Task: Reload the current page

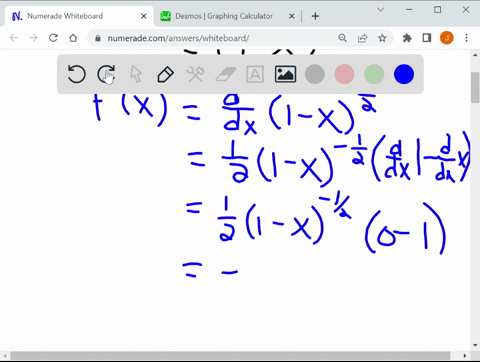Action: click(x=53, y=38)
